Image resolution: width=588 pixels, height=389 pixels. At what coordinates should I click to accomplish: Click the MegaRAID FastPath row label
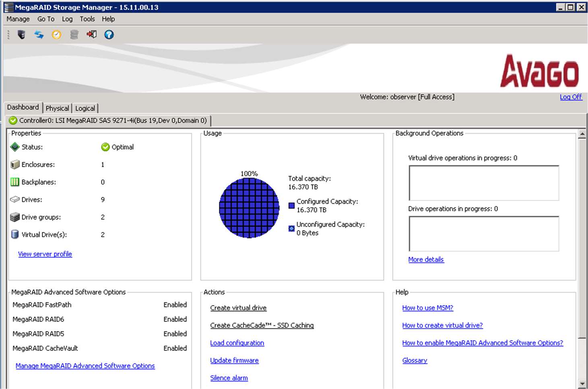[42, 305]
